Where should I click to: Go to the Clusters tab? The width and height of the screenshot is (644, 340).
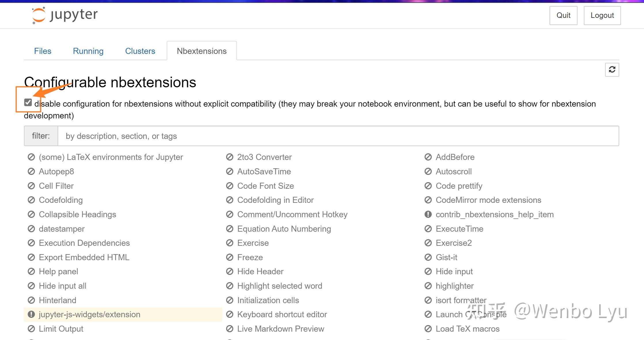tap(140, 51)
